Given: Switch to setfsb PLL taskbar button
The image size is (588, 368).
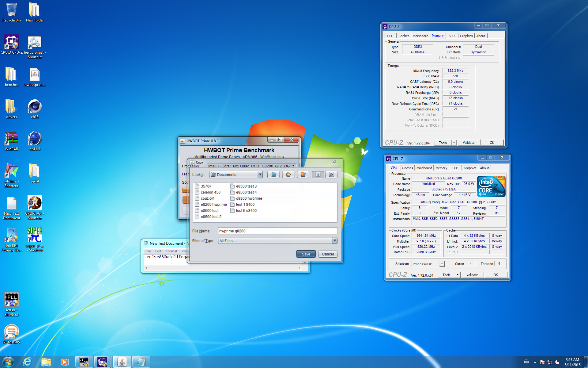Looking at the screenshot, I should tap(84, 362).
